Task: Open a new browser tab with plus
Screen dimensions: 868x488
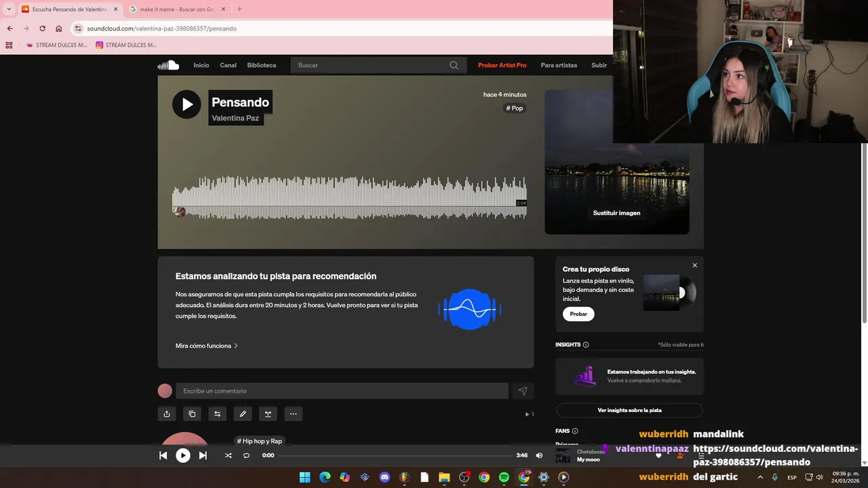Action: click(x=239, y=9)
